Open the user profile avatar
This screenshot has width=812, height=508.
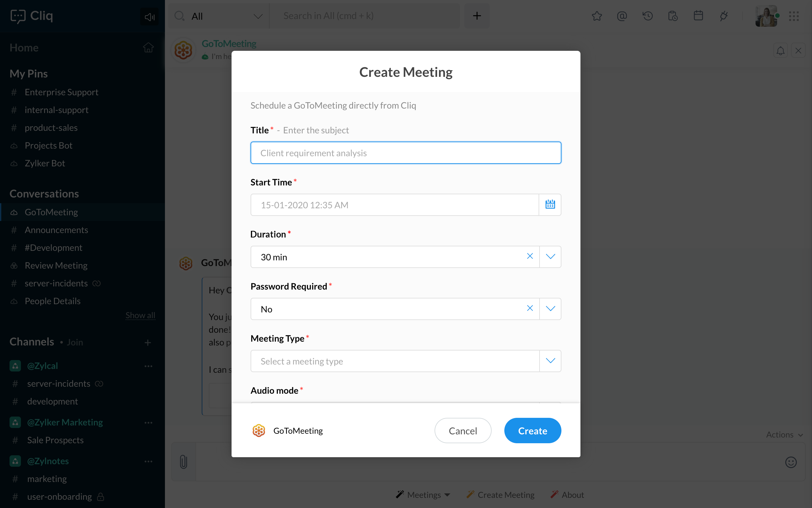[x=766, y=16]
